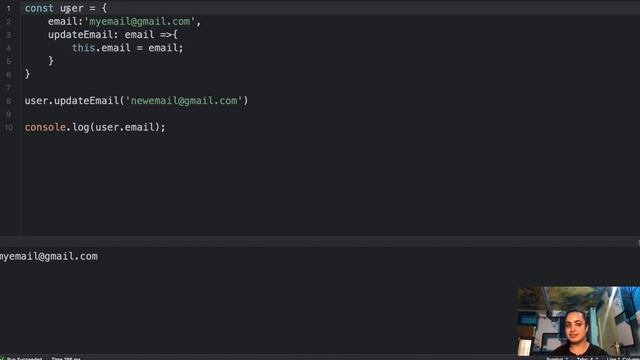Click 'updateEmail:' property on line 3
The width and height of the screenshot is (640, 360).
pos(83,35)
